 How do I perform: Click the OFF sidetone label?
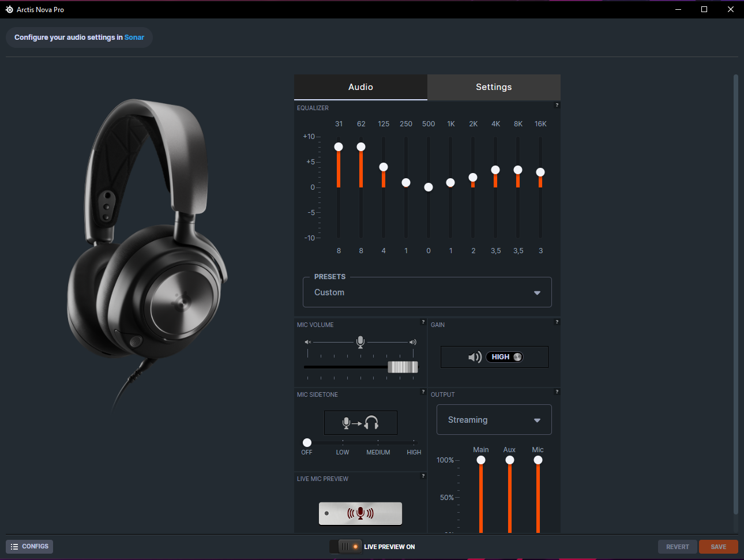(307, 452)
